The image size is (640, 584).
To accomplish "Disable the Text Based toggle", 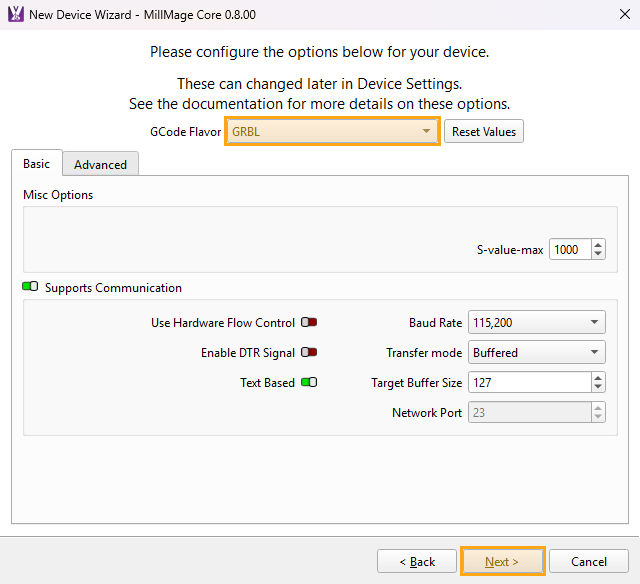I will click(x=309, y=382).
